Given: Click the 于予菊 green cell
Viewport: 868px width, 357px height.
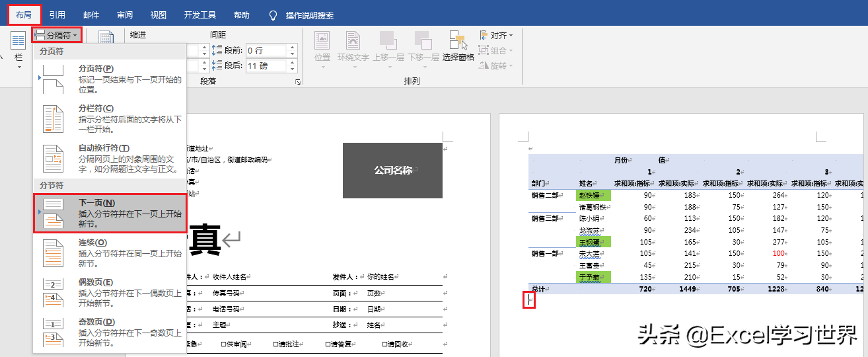Looking at the screenshot, I should click(594, 277).
